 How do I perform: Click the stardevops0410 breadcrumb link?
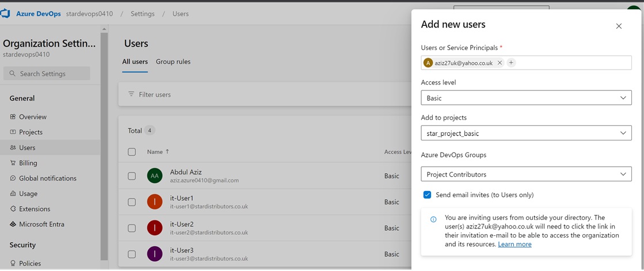coord(90,14)
